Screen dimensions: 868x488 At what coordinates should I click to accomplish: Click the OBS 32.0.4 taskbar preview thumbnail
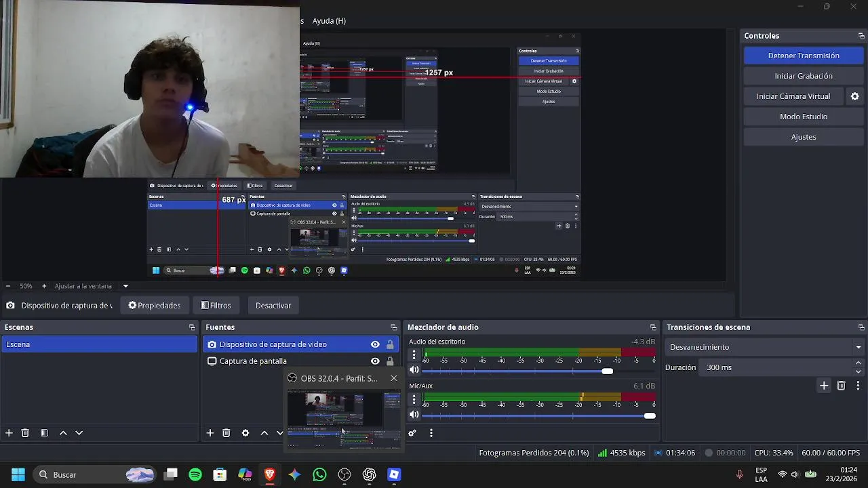point(343,418)
